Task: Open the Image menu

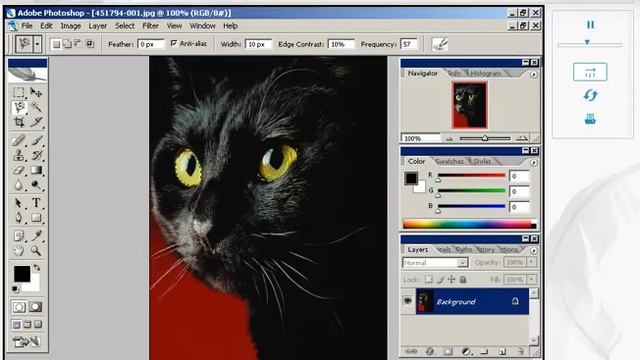Action: [71, 26]
